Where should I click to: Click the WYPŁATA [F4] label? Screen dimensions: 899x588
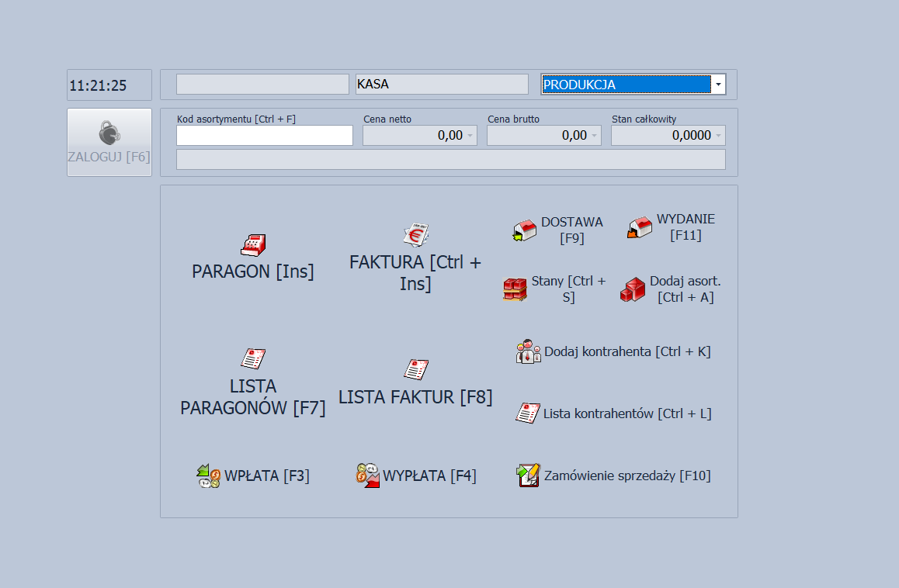click(x=429, y=476)
